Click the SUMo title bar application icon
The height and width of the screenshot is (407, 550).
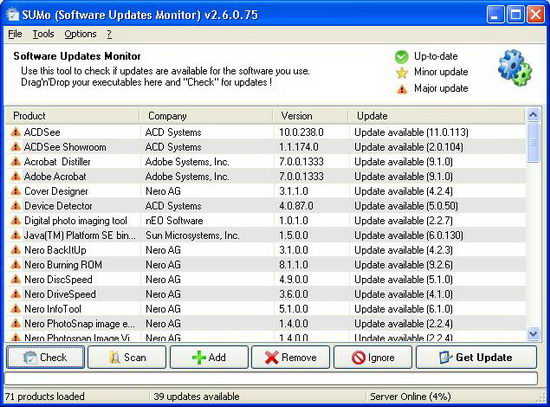click(13, 15)
